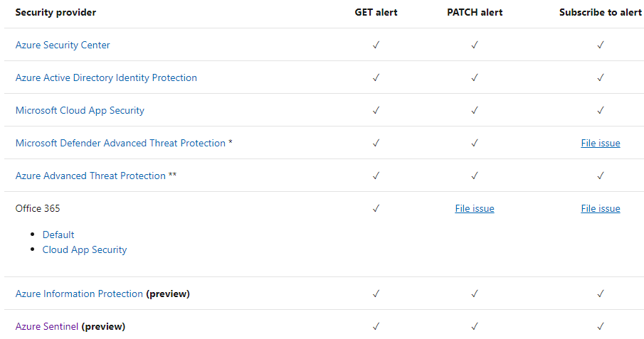Open the Azure Sentinel link
The image size is (644, 339).
pyautogui.click(x=47, y=326)
